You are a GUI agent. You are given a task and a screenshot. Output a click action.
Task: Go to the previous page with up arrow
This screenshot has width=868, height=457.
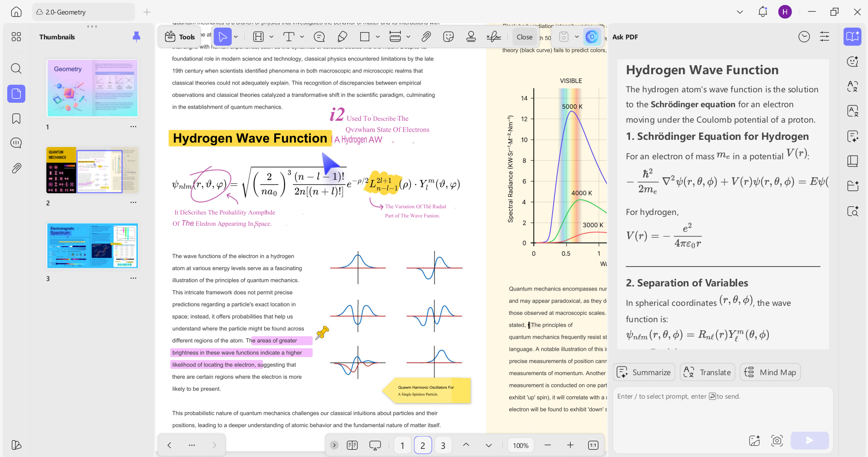coord(466,445)
